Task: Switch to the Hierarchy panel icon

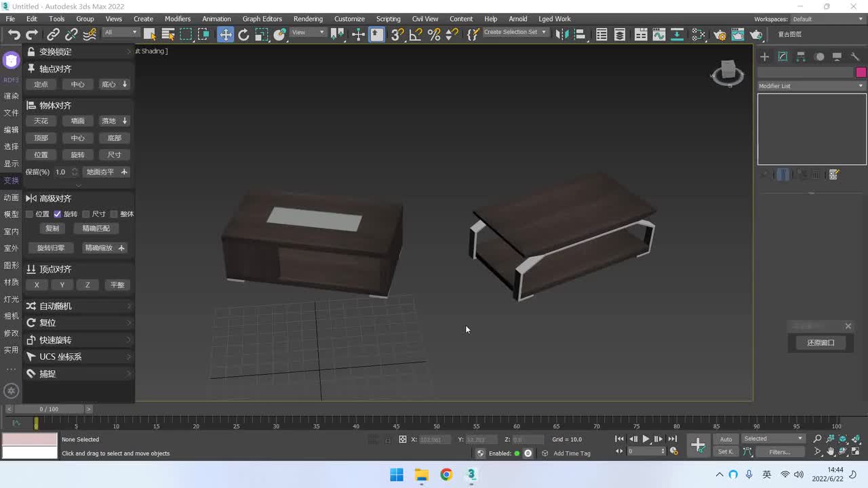Action: 801,57
